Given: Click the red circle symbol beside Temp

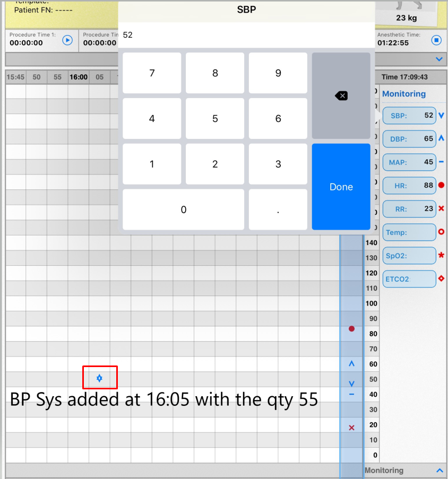Looking at the screenshot, I should coord(441,232).
